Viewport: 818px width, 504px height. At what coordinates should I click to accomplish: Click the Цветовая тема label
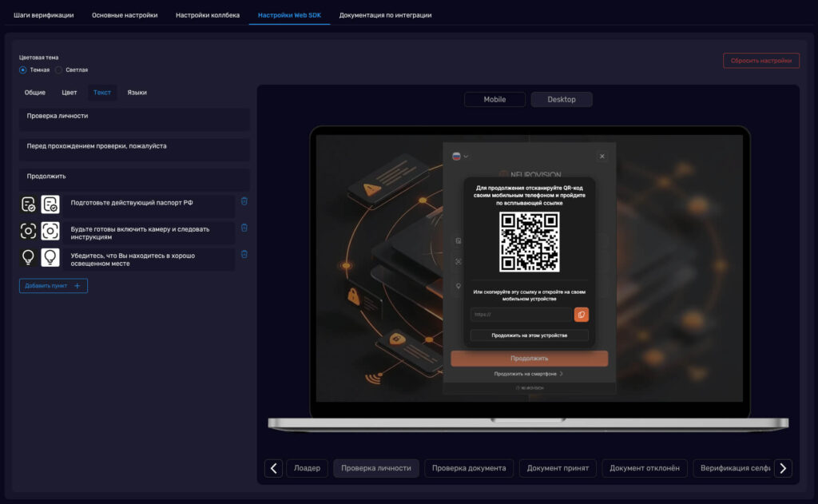[x=38, y=58]
